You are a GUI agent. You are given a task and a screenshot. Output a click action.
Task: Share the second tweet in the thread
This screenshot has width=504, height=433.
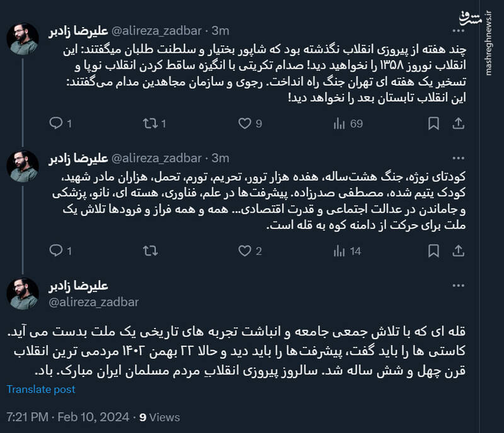[459, 251]
